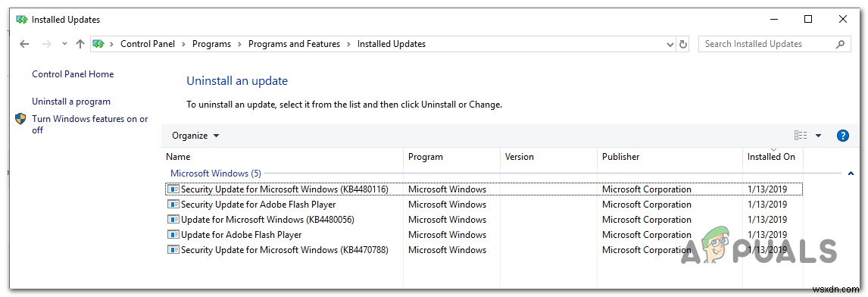Open Control Panel Home link
Screen dimensions: 868x297
73,74
